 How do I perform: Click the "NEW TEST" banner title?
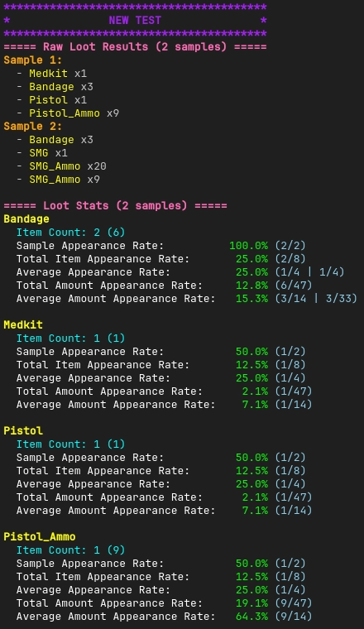coord(135,20)
